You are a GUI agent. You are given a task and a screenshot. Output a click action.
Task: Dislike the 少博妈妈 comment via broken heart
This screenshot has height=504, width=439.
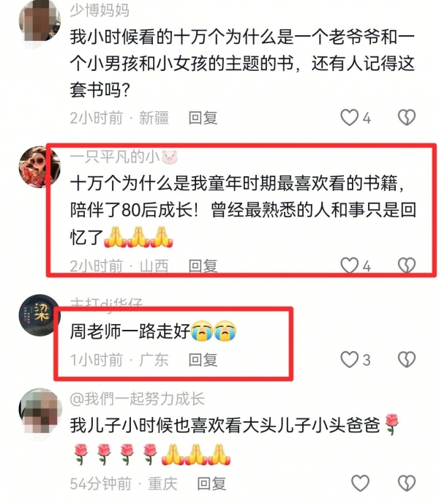pyautogui.click(x=407, y=117)
